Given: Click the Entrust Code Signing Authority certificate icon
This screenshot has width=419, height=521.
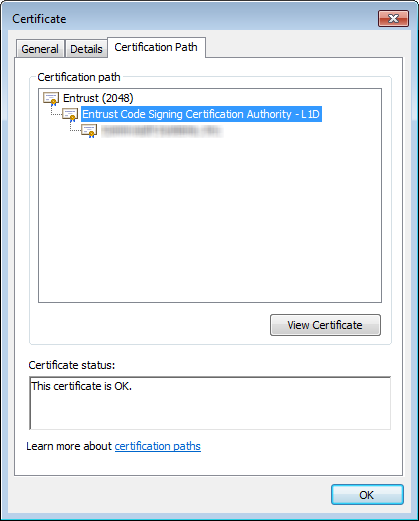Looking at the screenshot, I should [x=70, y=115].
